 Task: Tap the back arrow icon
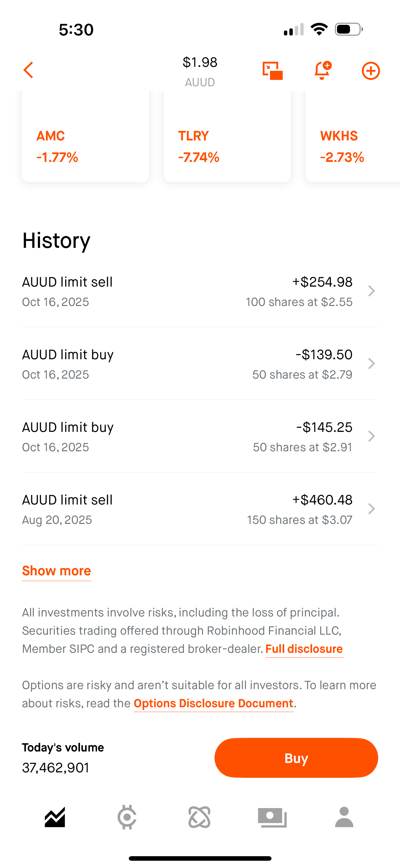coord(28,70)
